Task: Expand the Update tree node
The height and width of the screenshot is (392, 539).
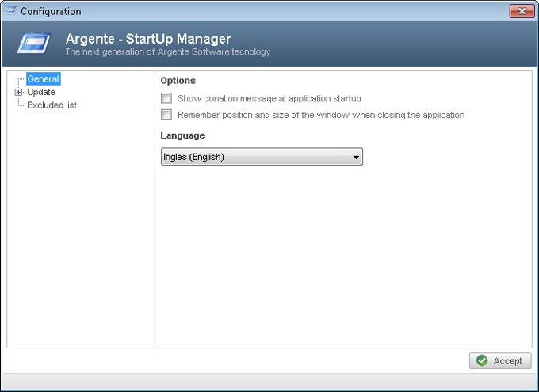Action: 18,92
